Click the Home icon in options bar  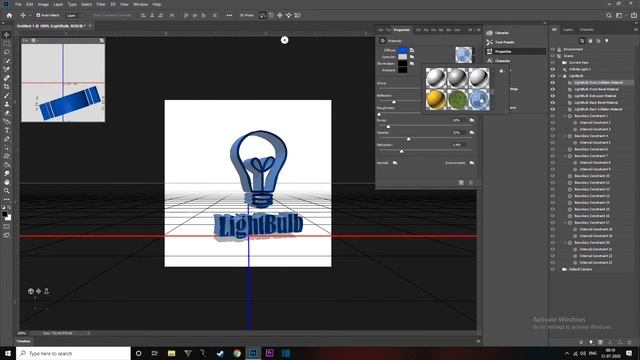pos(9,15)
